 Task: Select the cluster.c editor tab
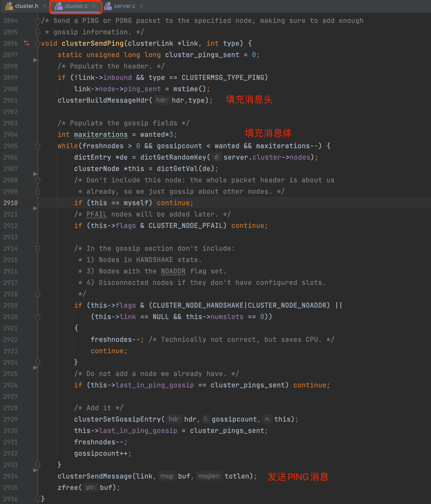coord(76,6)
